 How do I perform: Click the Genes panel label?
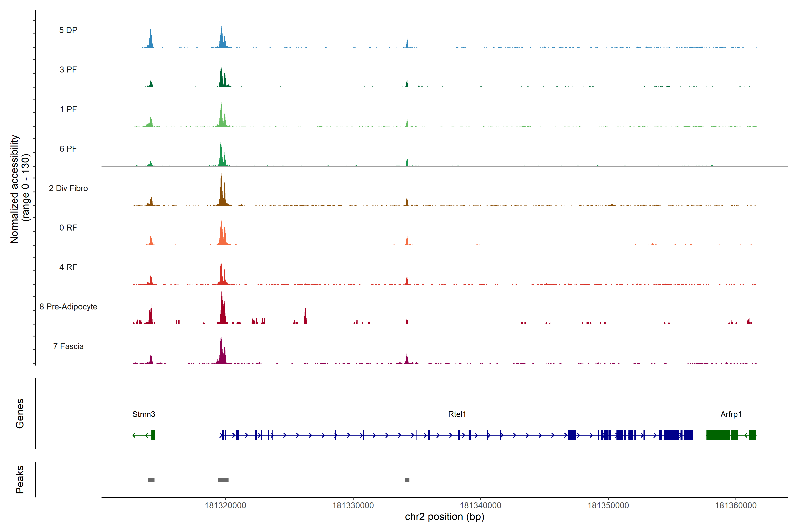20,413
